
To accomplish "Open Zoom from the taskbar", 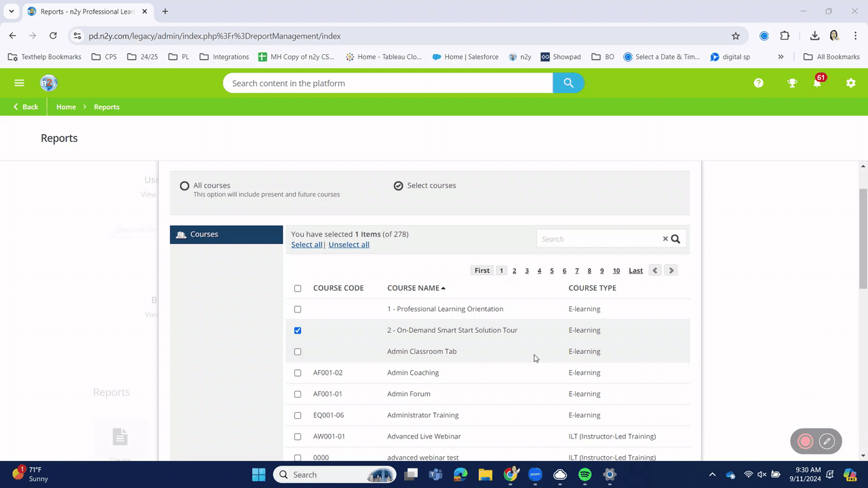I will tap(534, 474).
